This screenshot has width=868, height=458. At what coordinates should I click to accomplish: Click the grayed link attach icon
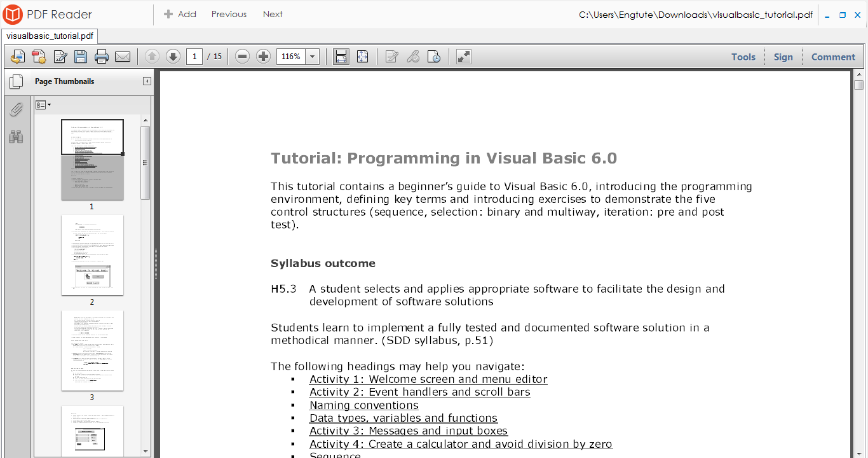pyautogui.click(x=413, y=57)
